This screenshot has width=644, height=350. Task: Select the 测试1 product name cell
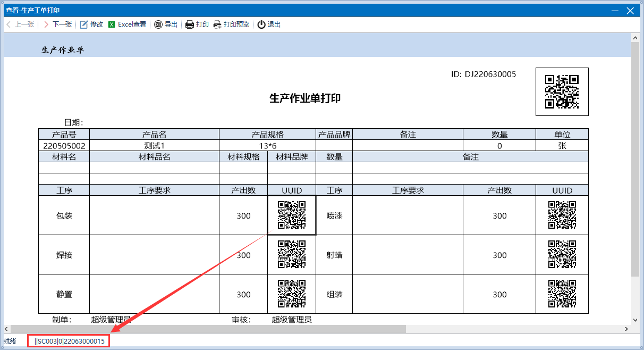click(x=154, y=146)
